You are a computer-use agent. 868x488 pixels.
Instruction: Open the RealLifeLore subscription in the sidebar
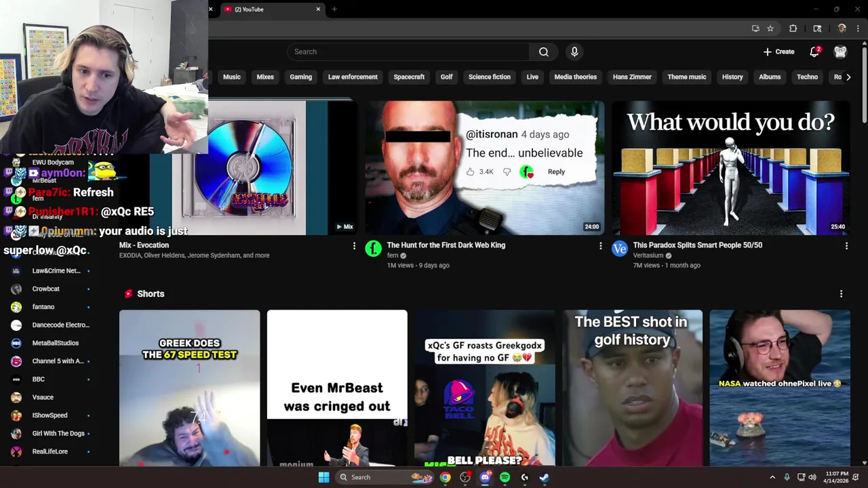[x=51, y=451]
